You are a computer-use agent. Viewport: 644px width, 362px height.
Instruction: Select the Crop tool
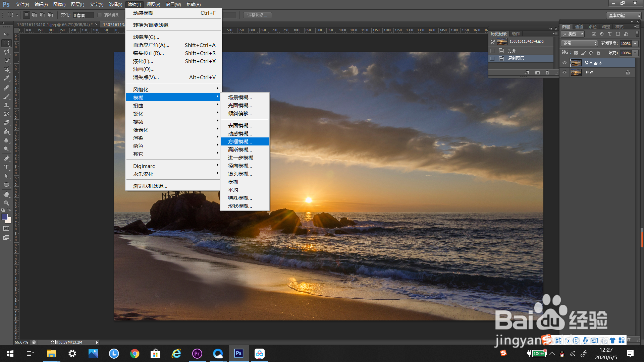point(6,69)
